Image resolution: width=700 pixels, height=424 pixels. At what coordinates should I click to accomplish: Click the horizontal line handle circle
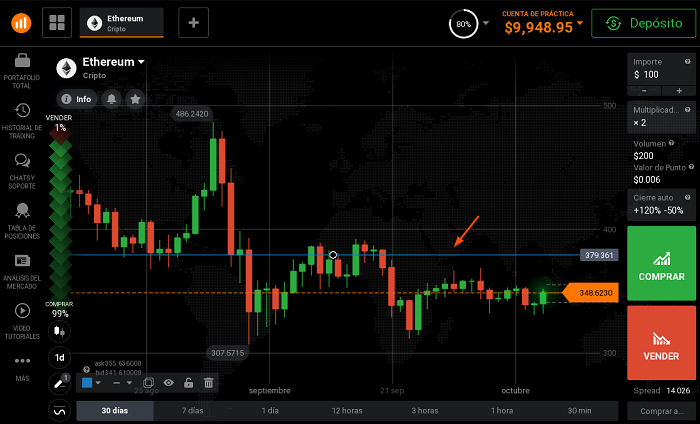333,255
